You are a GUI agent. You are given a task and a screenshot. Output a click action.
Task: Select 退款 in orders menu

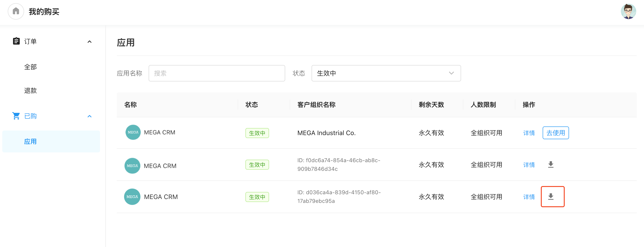30,90
